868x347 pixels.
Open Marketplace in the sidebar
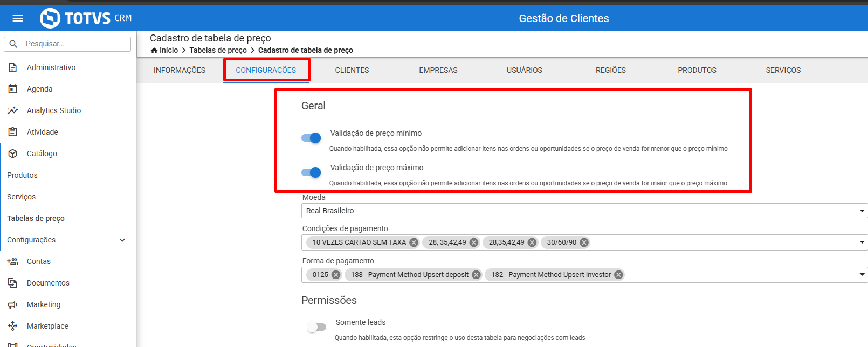click(x=47, y=326)
